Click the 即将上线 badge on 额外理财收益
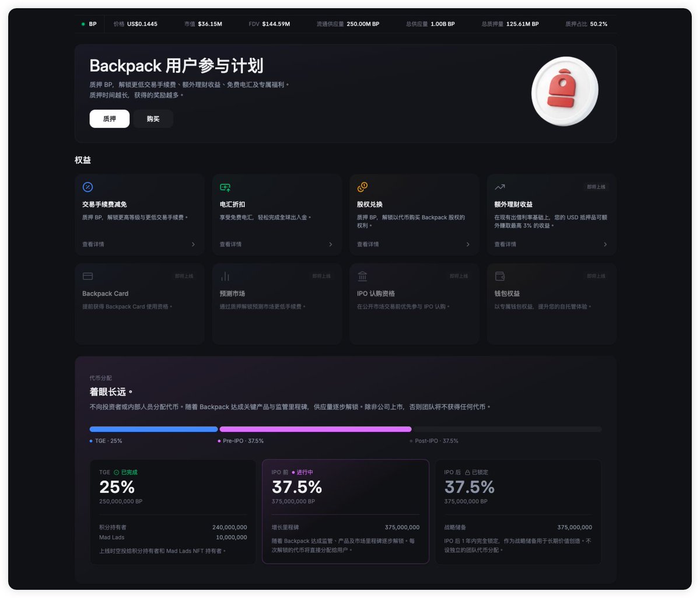This screenshot has height=598, width=700. coord(596,187)
